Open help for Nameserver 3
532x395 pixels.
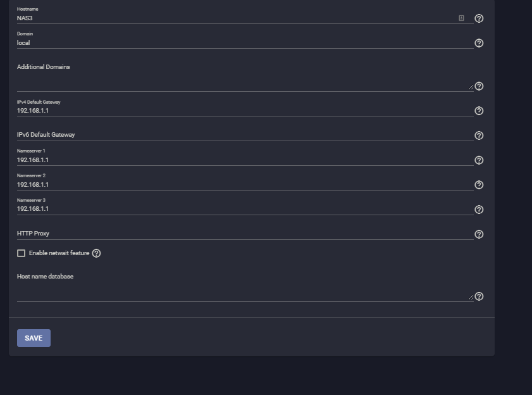click(479, 210)
